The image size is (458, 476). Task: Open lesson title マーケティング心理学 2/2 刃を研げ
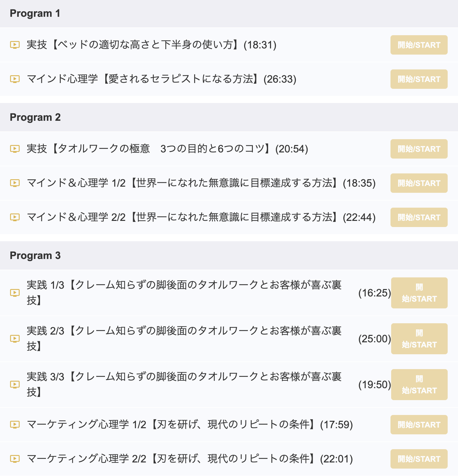pyautogui.click(x=190, y=459)
